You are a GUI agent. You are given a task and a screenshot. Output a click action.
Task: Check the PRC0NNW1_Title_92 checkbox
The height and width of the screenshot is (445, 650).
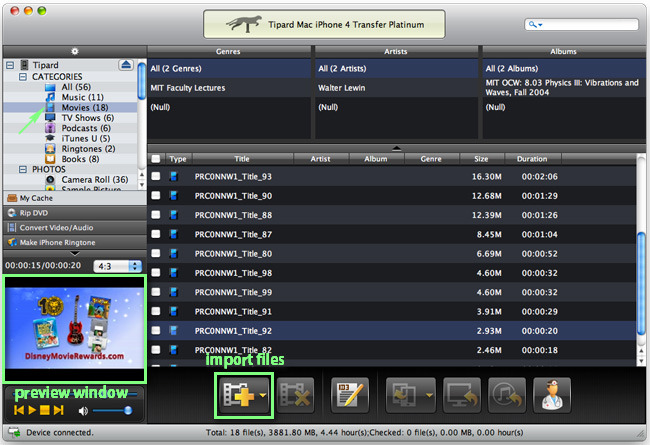[x=156, y=331]
